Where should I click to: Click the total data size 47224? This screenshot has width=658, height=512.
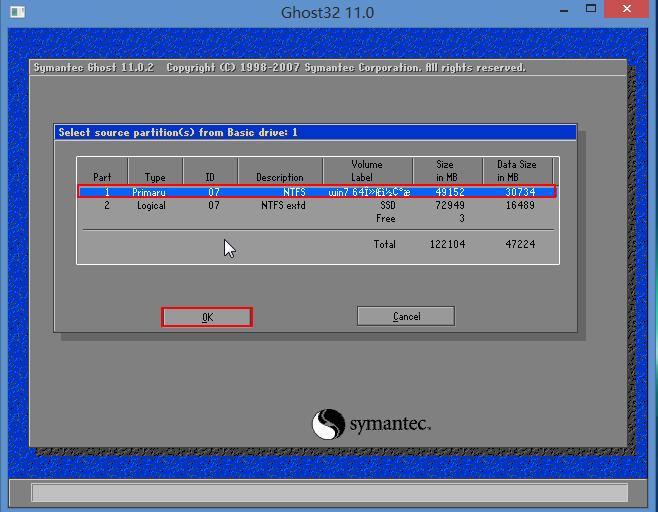point(520,244)
